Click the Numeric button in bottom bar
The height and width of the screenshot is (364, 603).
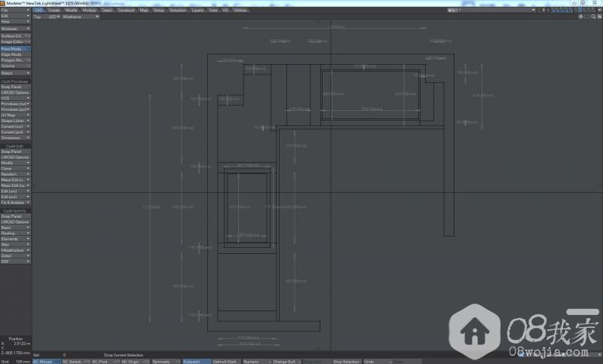click(x=252, y=361)
